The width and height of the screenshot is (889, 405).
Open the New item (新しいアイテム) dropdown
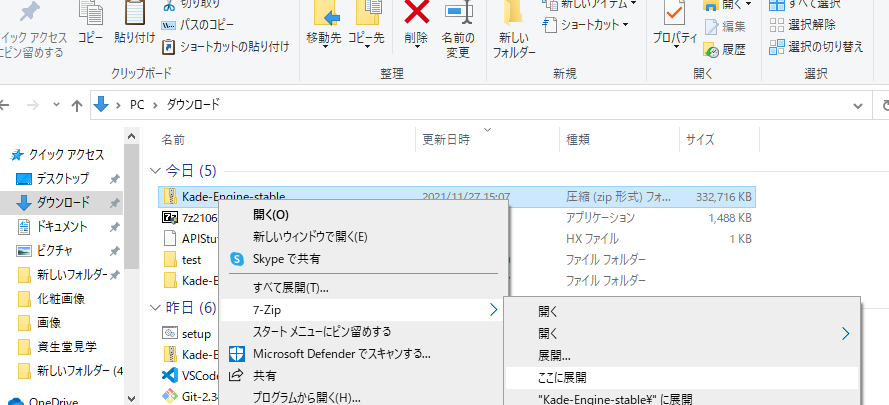tap(590, 5)
